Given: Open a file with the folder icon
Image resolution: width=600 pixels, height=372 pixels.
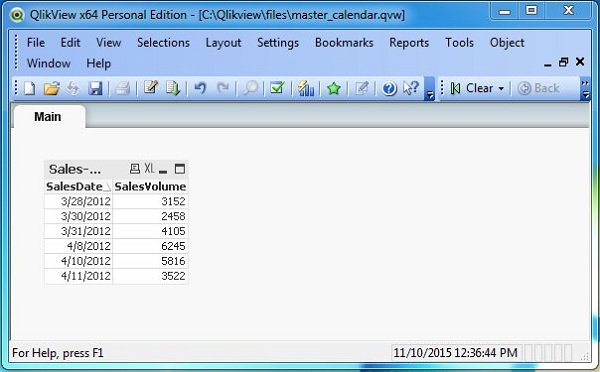Looking at the screenshot, I should tap(52, 88).
